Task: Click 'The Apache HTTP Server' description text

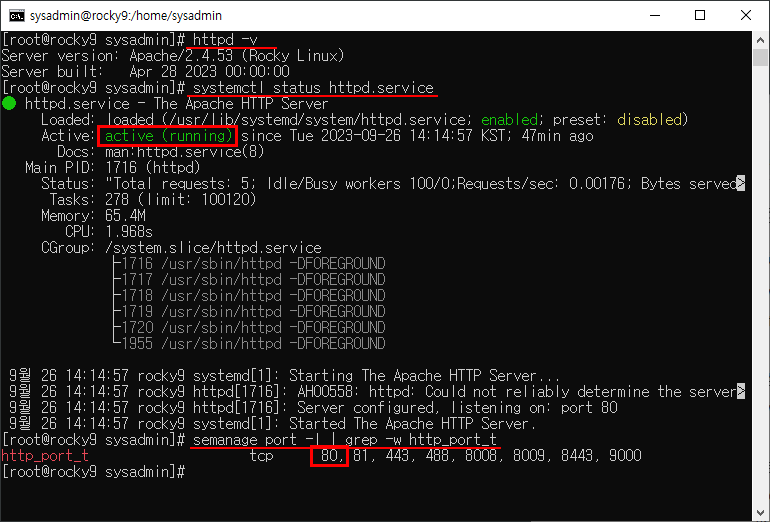Action: pyautogui.click(x=241, y=104)
